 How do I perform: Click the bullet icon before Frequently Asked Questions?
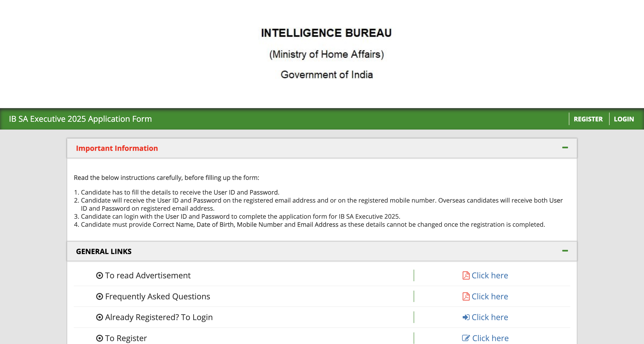point(100,296)
